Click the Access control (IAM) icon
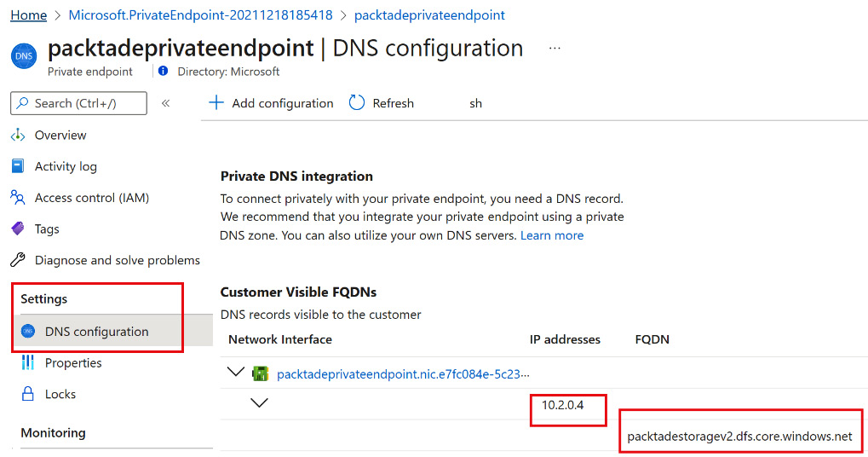This screenshot has height=457, width=868. pyautogui.click(x=17, y=198)
